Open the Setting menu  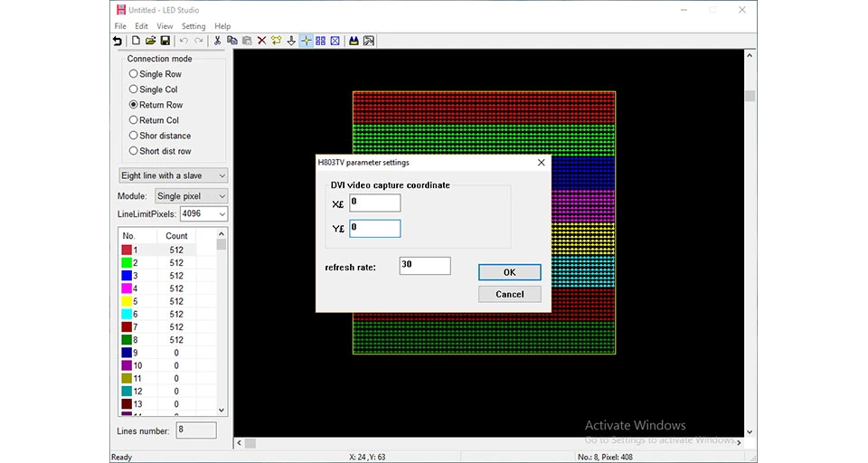193,26
